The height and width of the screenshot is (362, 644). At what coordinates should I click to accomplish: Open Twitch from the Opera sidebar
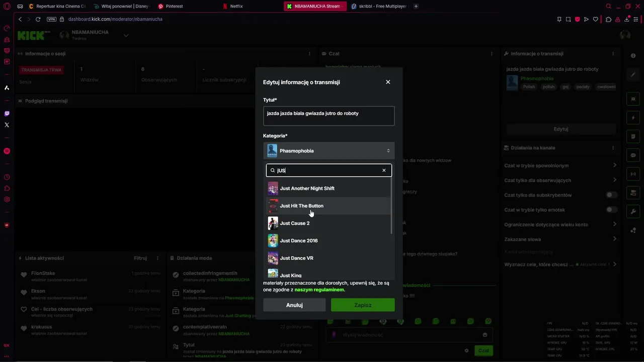coord(7,114)
